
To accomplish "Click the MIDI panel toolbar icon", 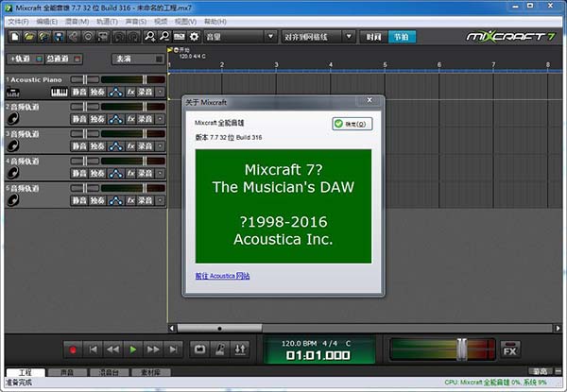I will [180, 37].
